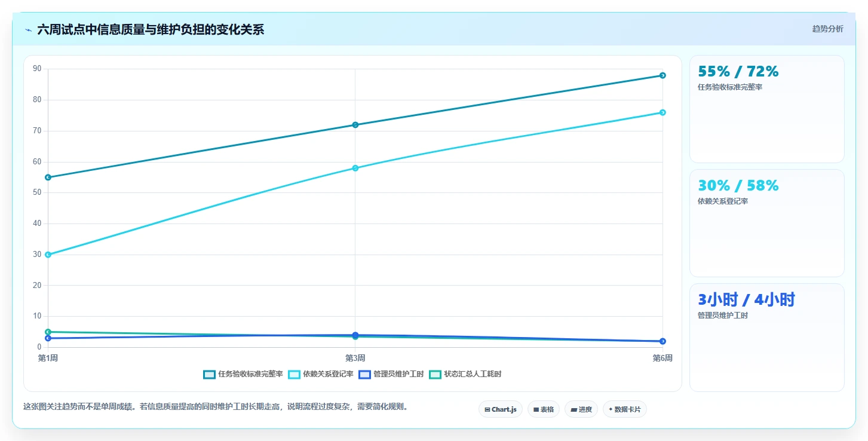Image resolution: width=868 pixels, height=441 pixels.
Task: Toggle the 依赖关系登记率 legend swatch
Action: pos(294,375)
